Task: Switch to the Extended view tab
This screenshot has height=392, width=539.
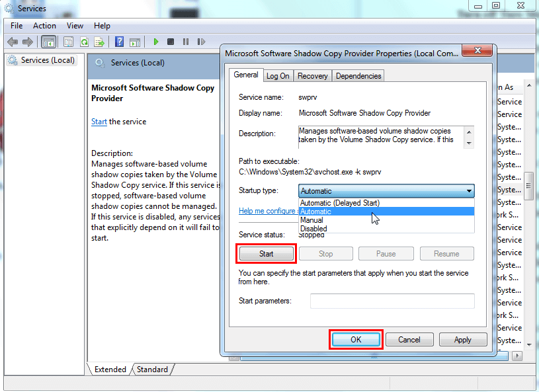Action: click(110, 370)
